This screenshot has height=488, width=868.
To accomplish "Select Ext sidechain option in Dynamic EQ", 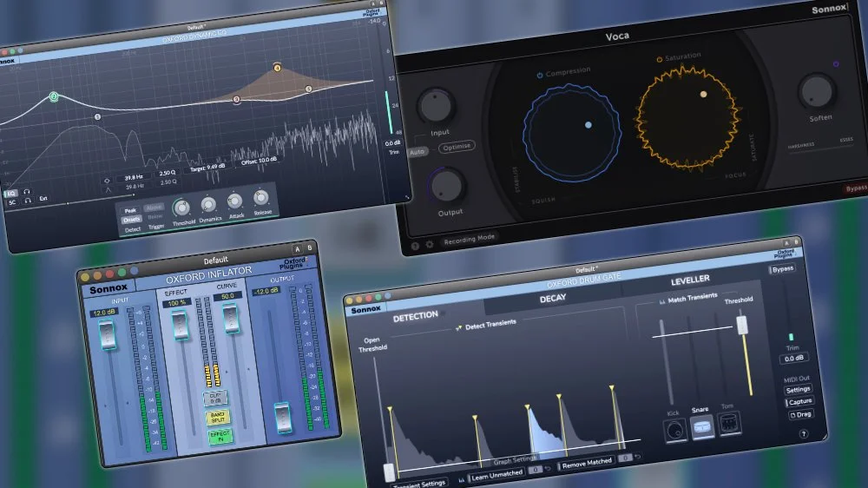I will (43, 198).
